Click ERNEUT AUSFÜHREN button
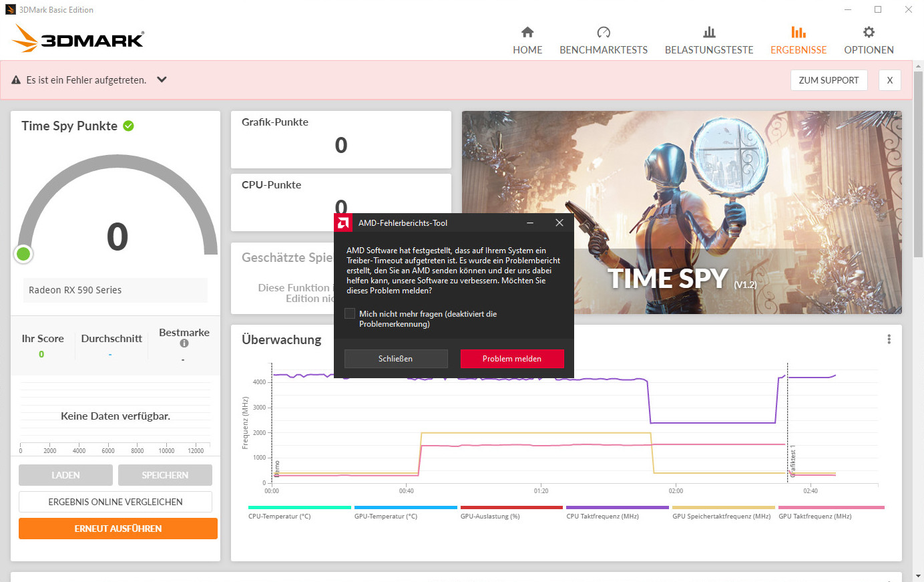Viewport: 924px width, 582px height. [118, 529]
